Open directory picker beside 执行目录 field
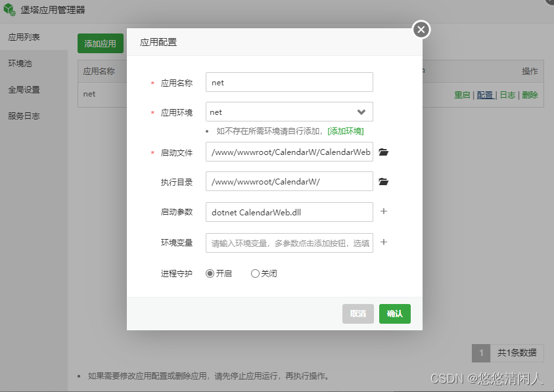This screenshot has width=554, height=392. [383, 181]
